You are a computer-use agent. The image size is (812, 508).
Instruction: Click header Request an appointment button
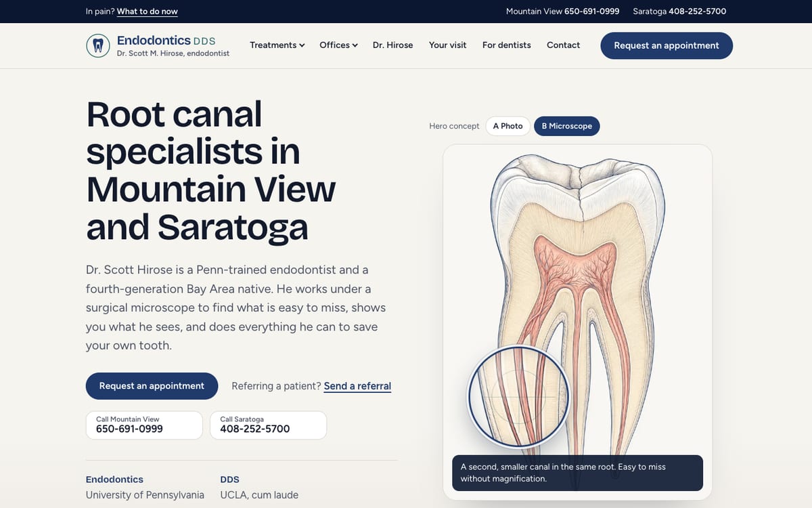667,45
